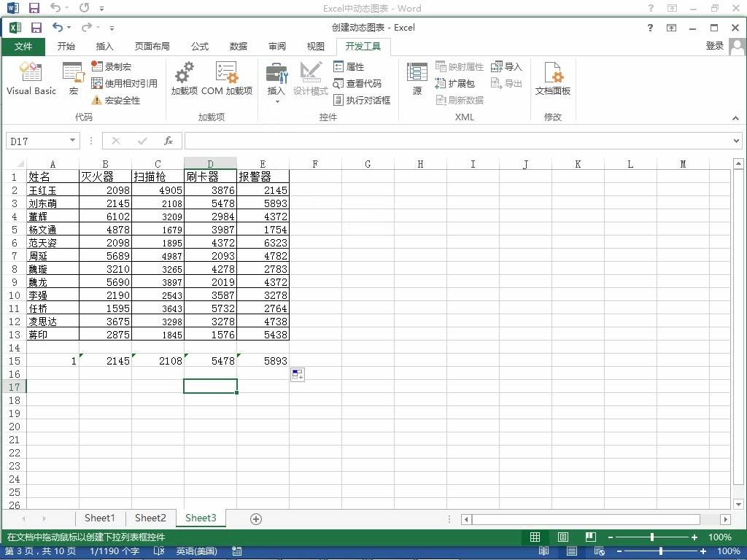
Task: Switch to Normal view in Excel
Action: click(535, 537)
